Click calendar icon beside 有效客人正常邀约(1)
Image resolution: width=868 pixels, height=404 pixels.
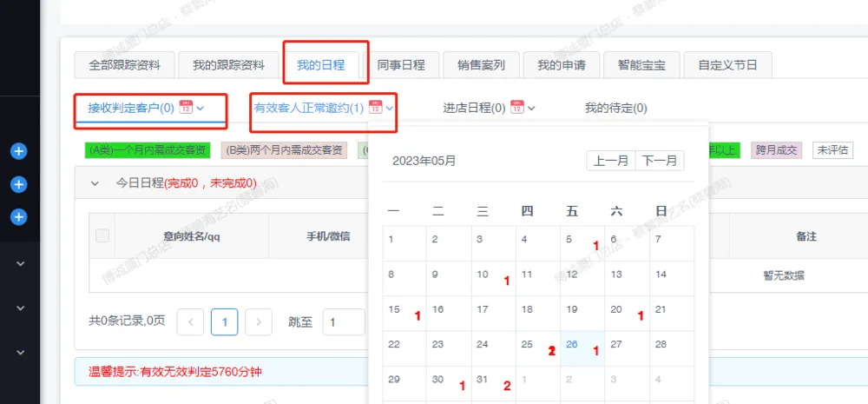[375, 108]
